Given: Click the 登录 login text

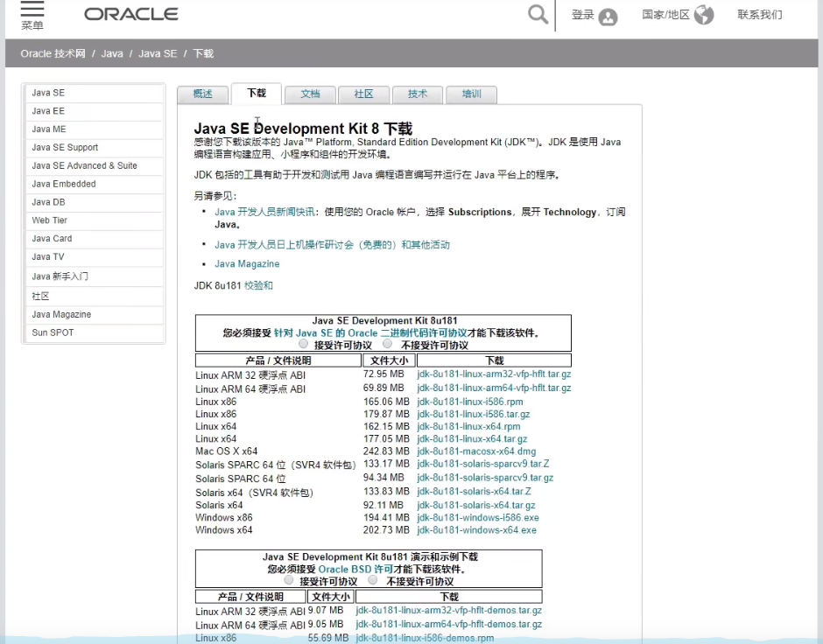Looking at the screenshot, I should pyautogui.click(x=582, y=15).
